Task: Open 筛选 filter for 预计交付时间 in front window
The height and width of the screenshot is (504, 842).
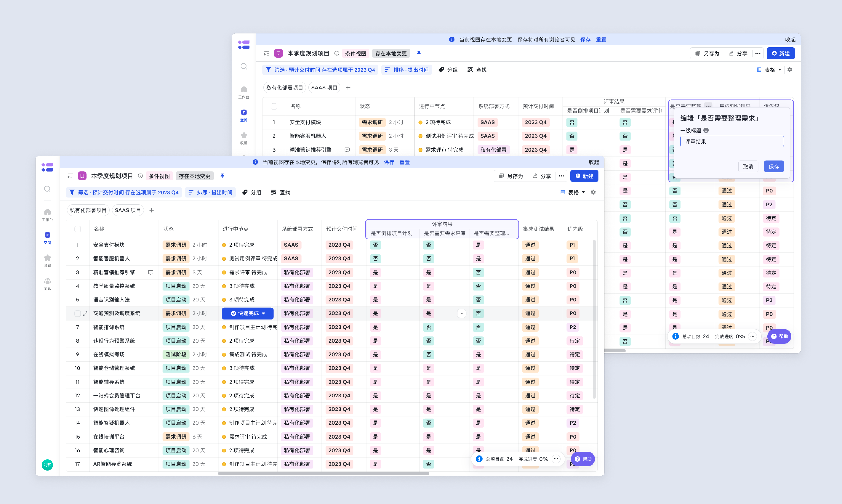Action: pyautogui.click(x=124, y=192)
